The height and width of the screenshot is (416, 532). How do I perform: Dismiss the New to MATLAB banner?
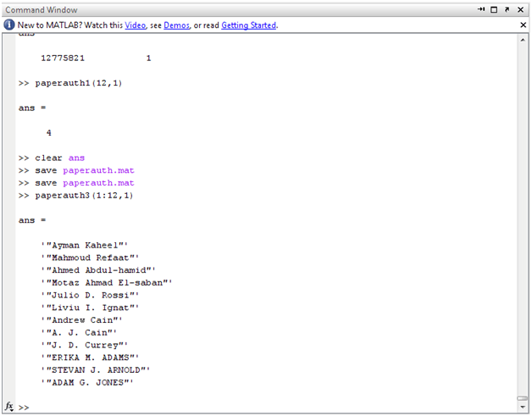(522, 25)
